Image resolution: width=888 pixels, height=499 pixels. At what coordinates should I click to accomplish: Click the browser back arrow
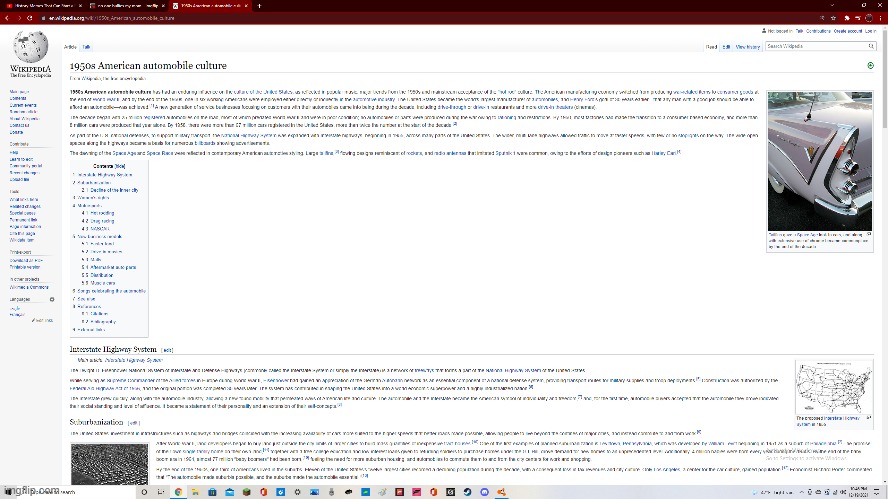pyautogui.click(x=8, y=19)
